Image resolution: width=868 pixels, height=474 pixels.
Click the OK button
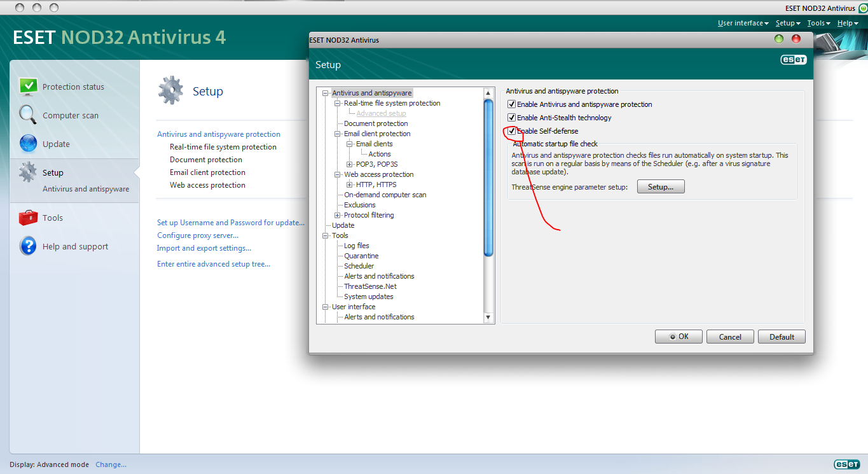(679, 337)
